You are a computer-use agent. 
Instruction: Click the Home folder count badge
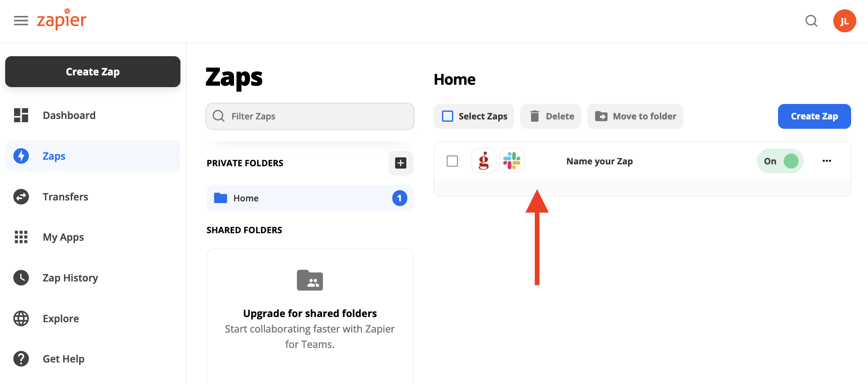coord(399,198)
